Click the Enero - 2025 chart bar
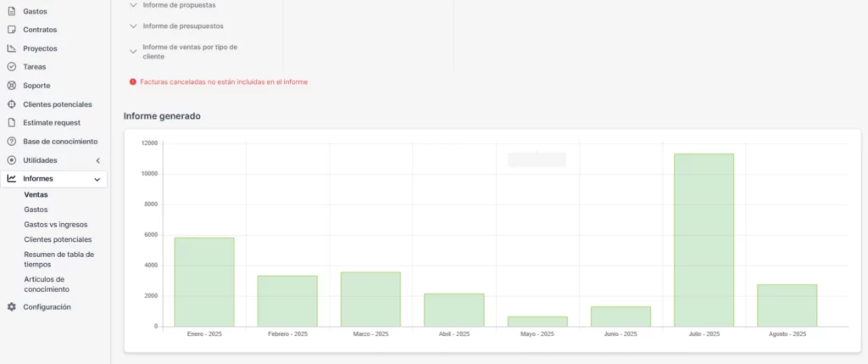 click(x=204, y=282)
